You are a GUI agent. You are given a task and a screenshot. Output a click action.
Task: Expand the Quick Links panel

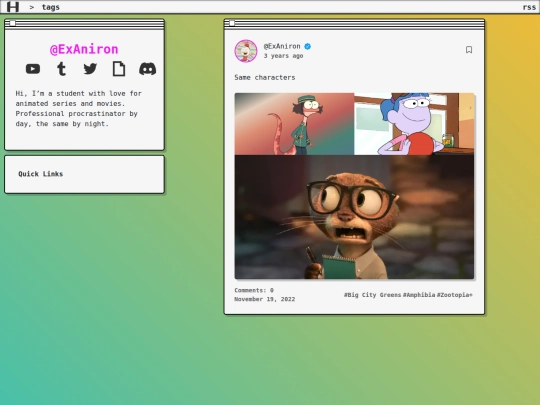[41, 174]
